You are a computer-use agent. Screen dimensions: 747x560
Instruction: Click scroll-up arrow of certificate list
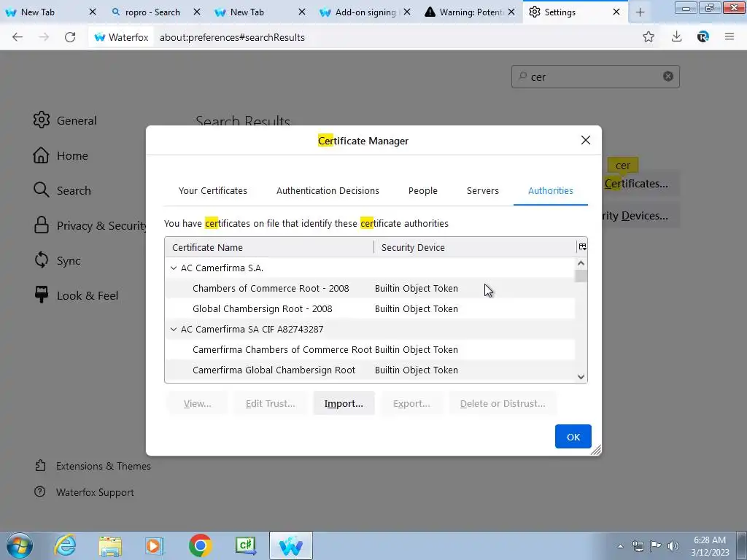pos(581,262)
